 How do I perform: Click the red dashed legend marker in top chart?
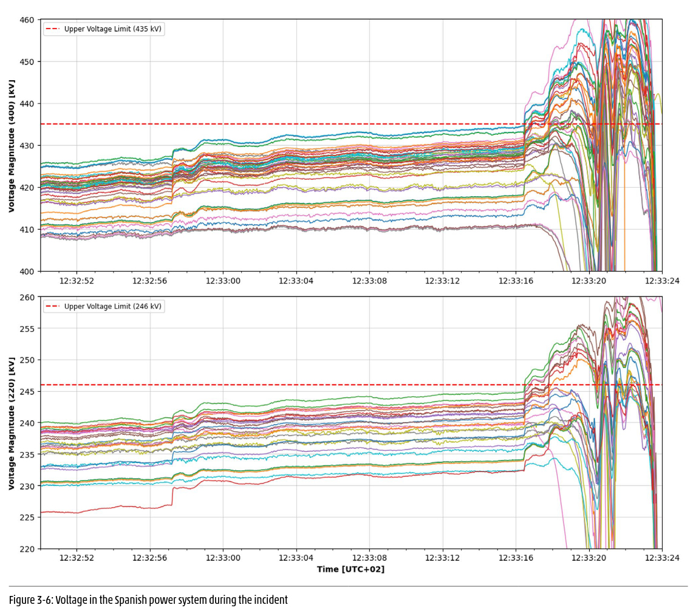pyautogui.click(x=53, y=29)
